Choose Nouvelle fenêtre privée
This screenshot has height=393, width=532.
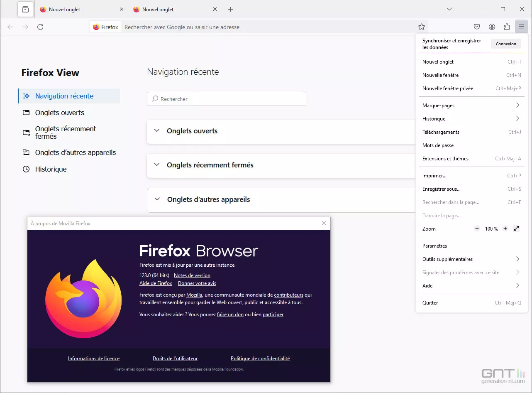pyautogui.click(x=471, y=88)
